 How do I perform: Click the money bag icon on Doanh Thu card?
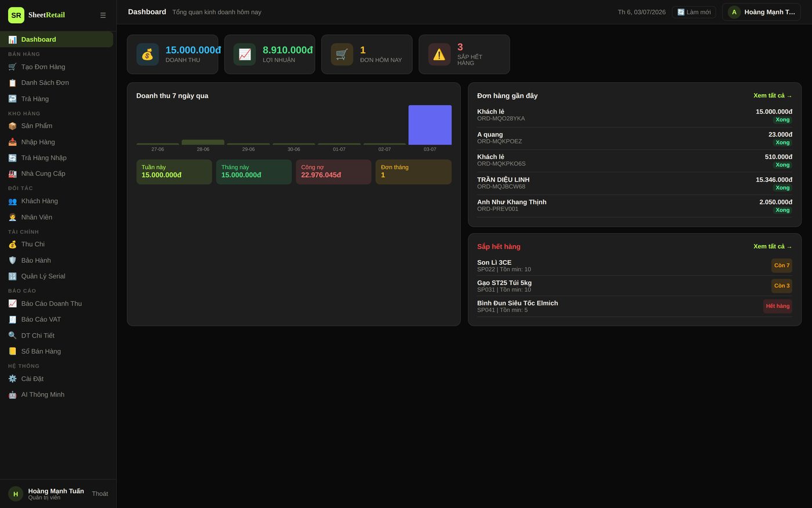click(x=147, y=54)
